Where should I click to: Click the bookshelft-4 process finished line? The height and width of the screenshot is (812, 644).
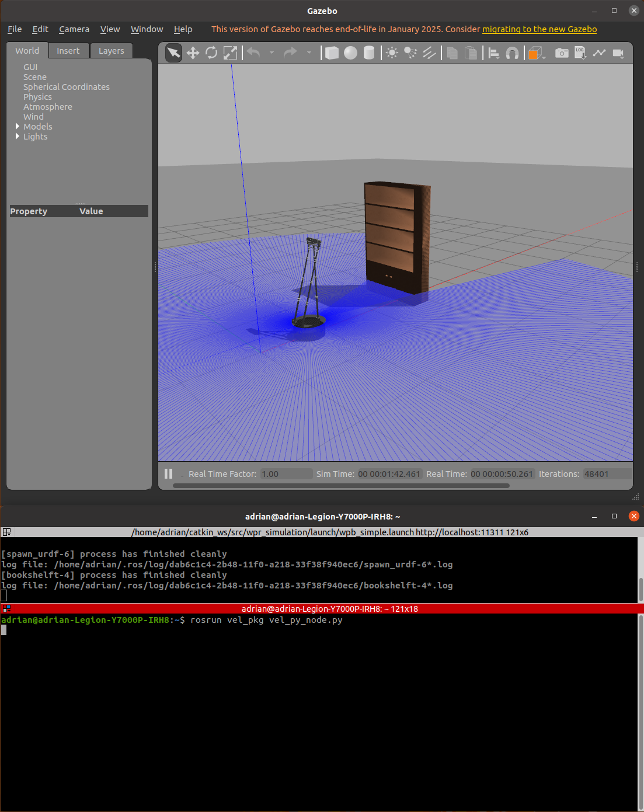point(114,575)
